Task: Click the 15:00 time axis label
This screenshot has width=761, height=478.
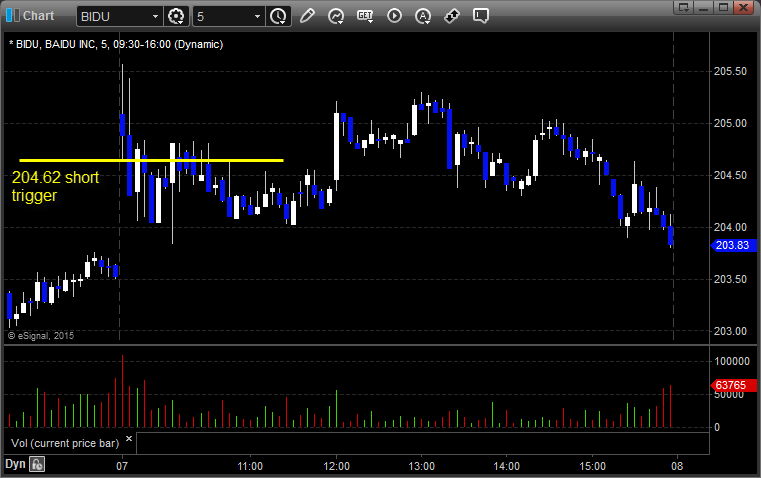Action: tap(593, 466)
